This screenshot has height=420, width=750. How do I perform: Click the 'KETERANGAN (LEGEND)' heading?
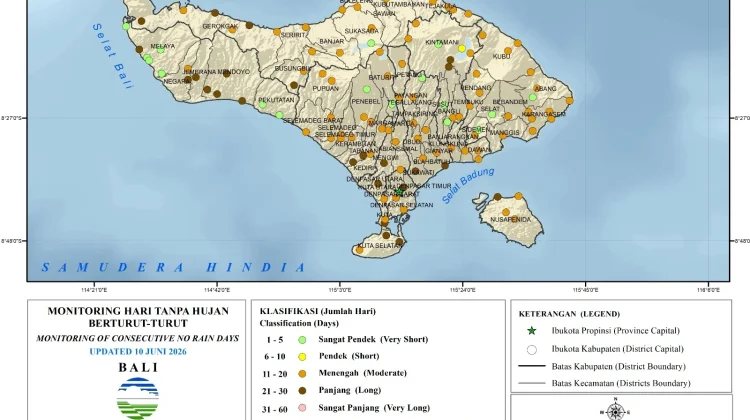pos(569,314)
